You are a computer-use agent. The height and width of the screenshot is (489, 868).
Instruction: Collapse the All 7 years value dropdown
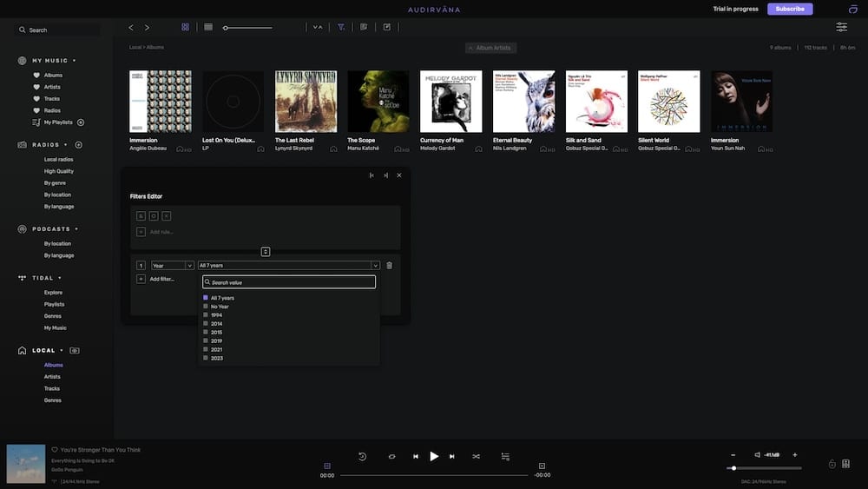[x=375, y=265]
